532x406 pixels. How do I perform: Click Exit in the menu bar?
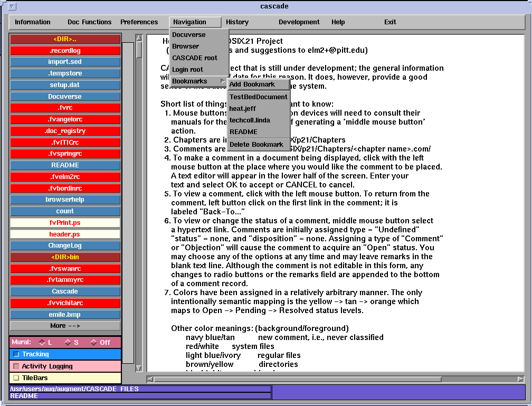(390, 22)
